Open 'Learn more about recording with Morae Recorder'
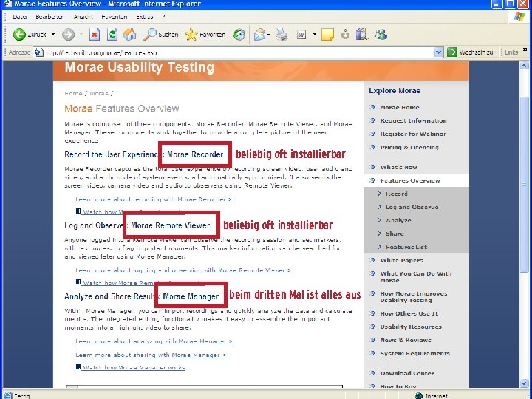The image size is (532, 399). click(154, 199)
